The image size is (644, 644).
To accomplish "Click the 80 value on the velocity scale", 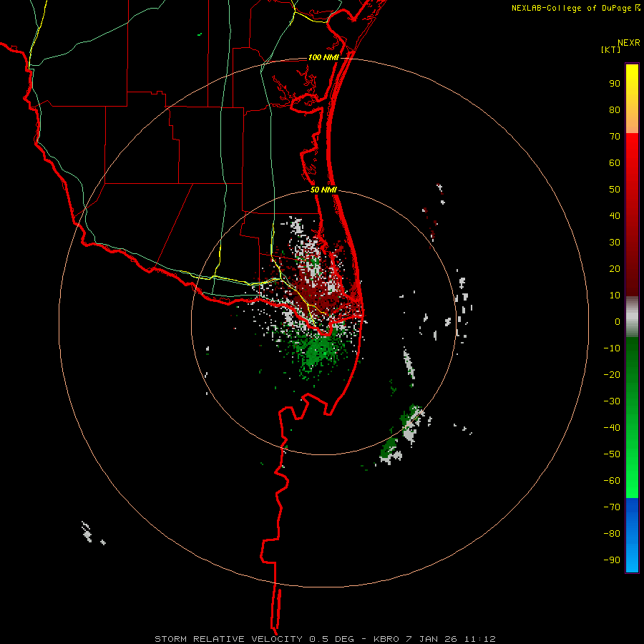I will (x=615, y=110).
